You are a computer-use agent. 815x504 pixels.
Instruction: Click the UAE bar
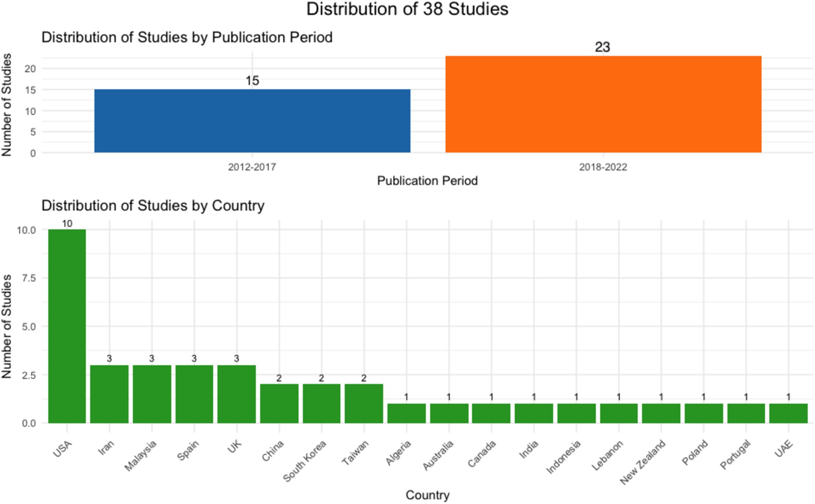coord(789,413)
